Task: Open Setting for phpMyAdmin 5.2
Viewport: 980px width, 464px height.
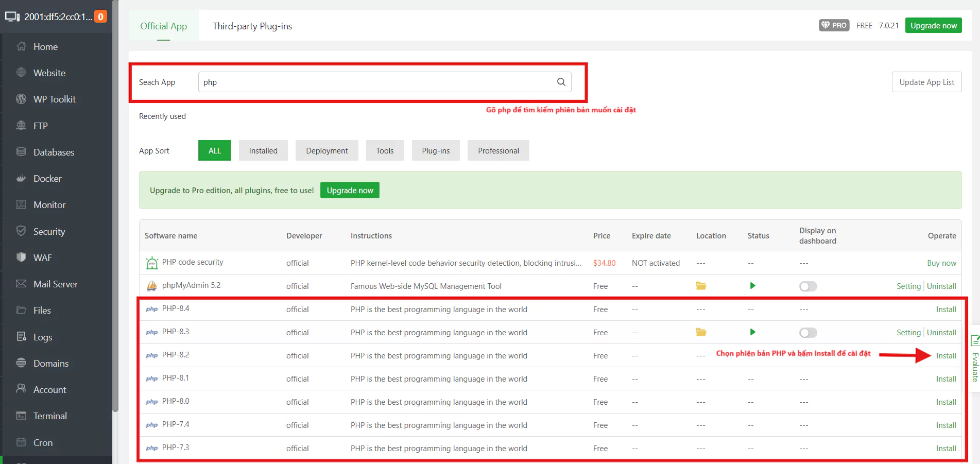Action: tap(908, 286)
